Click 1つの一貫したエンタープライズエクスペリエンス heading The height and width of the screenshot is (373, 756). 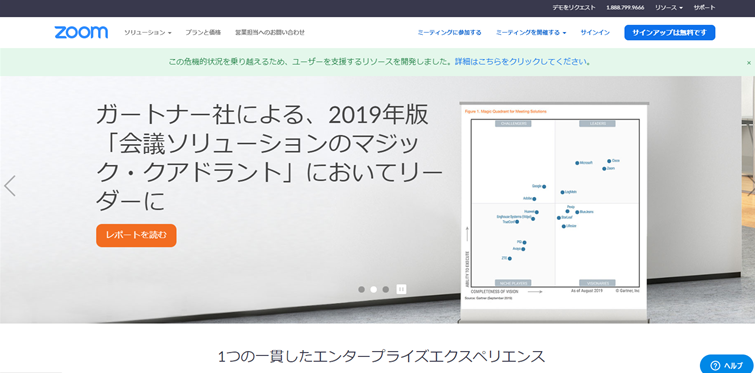click(x=381, y=357)
